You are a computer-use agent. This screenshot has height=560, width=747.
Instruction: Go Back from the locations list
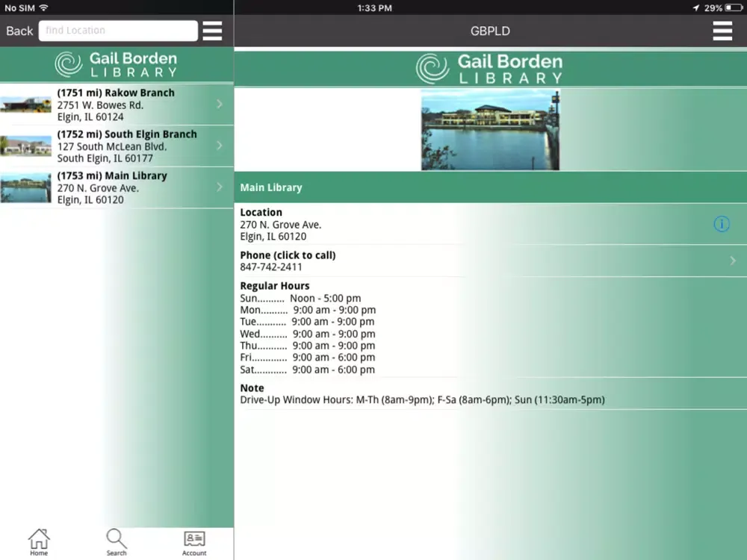click(19, 31)
